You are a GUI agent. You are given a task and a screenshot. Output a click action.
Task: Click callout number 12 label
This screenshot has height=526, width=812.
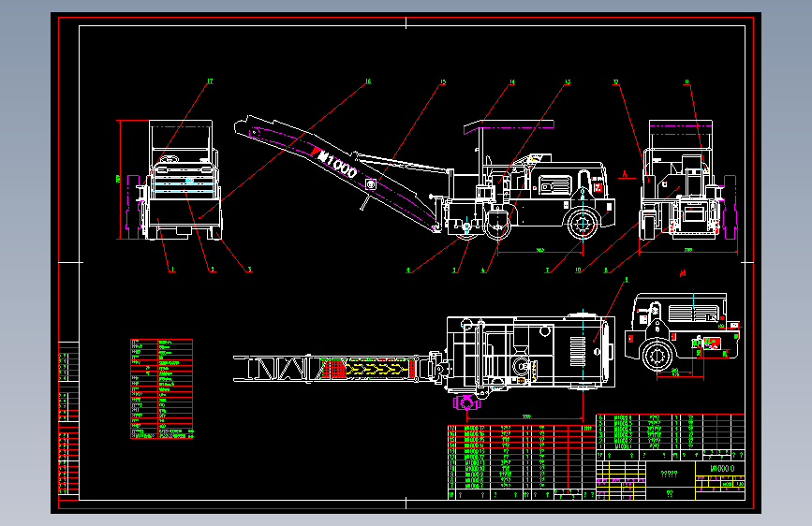point(615,81)
